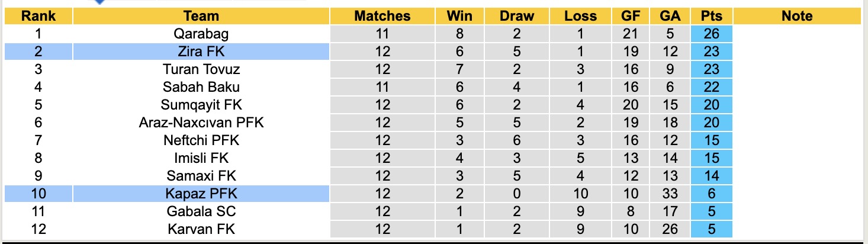The width and height of the screenshot is (868, 244).
Task: Click the Rank column header
Action: click(38, 16)
